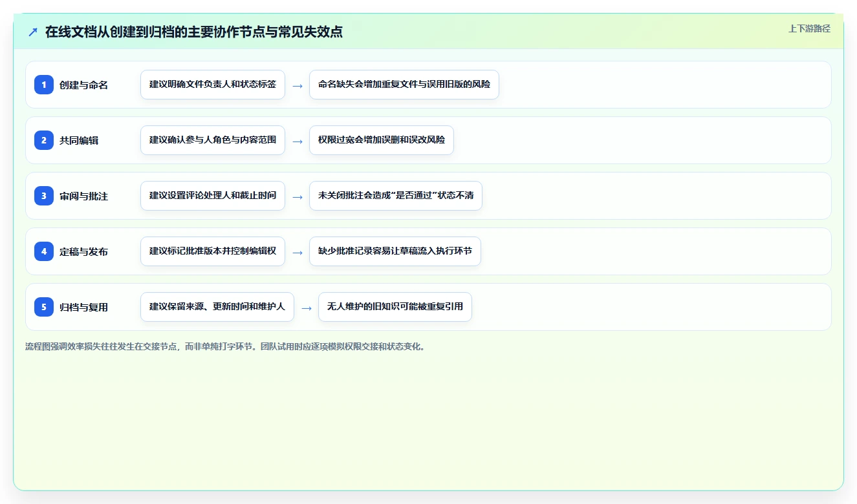Screen dimensions: 857x504
Task: Click the 权限过宽会增加误删和误改风险 box
Action: tap(382, 140)
